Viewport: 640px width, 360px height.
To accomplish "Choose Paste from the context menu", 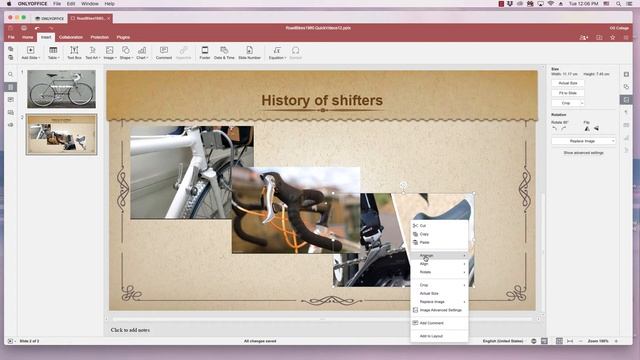I will point(439,242).
